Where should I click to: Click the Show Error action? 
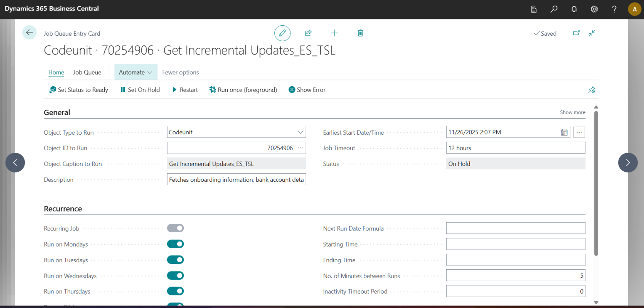click(307, 90)
